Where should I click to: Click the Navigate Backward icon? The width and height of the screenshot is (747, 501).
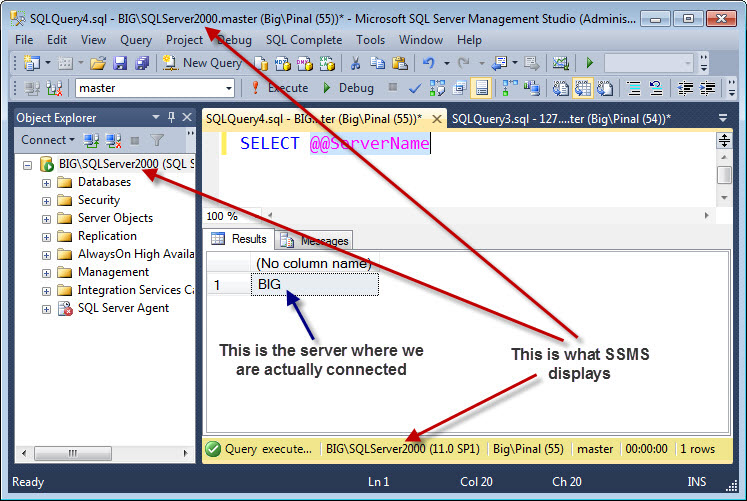499,63
